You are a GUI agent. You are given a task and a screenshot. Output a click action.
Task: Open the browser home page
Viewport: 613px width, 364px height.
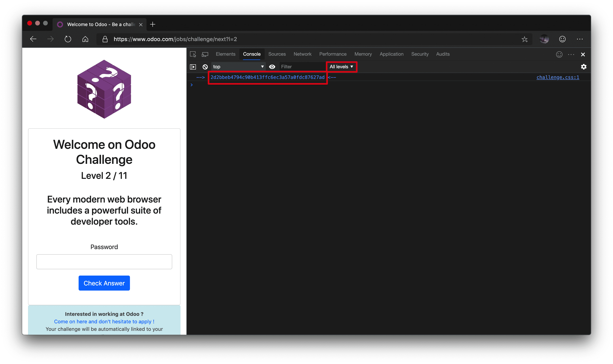point(85,39)
